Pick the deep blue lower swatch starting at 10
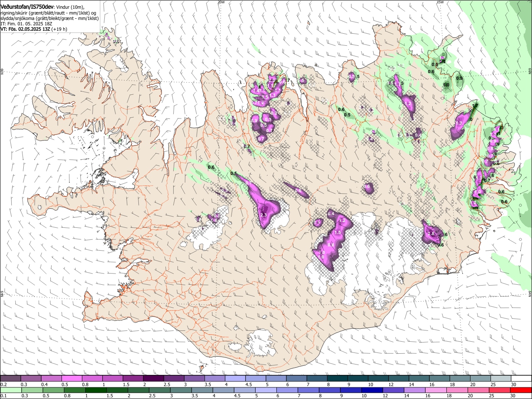Viewport: 532px width, 399px height. pyautogui.click(x=372, y=390)
